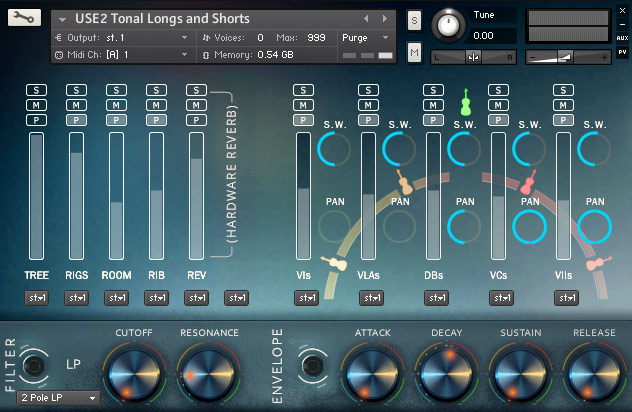Open the AUX sends panel
Image resolution: width=632 pixels, height=412 pixels.
[x=622, y=38]
